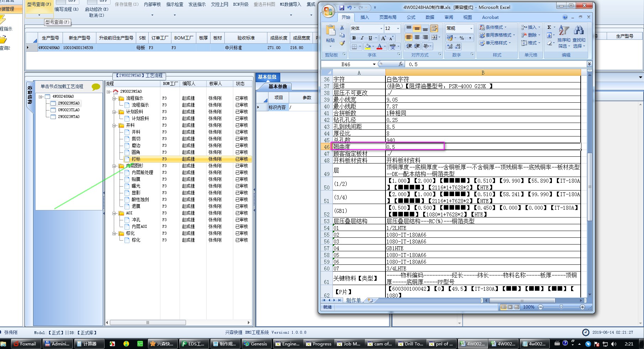Click the 内部审核 toolbar button
Viewport: 644px width, 349px height.
click(152, 4)
